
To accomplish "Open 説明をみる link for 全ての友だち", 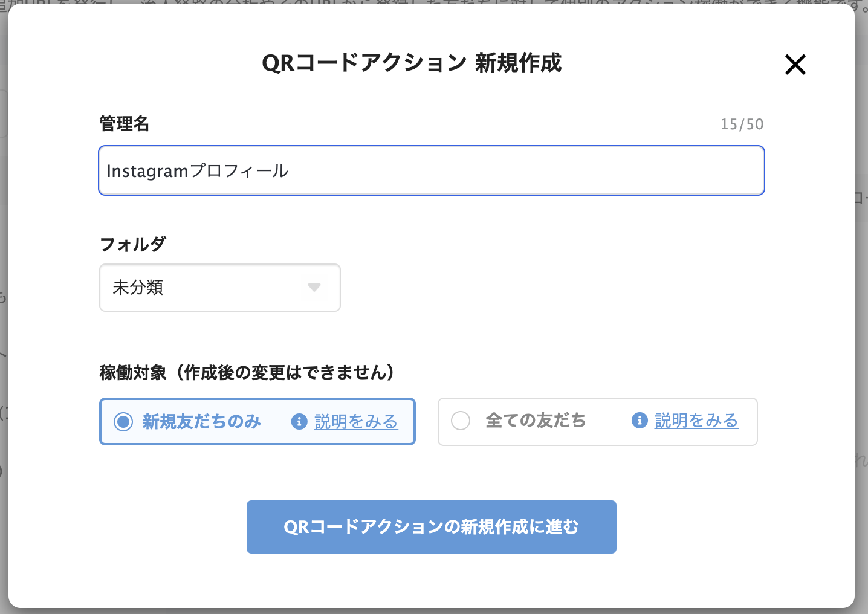I will click(x=696, y=421).
